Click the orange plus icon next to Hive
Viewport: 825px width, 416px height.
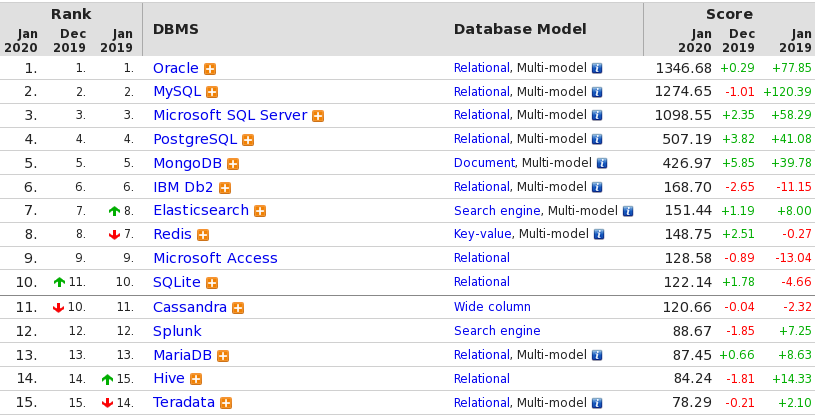tap(196, 379)
